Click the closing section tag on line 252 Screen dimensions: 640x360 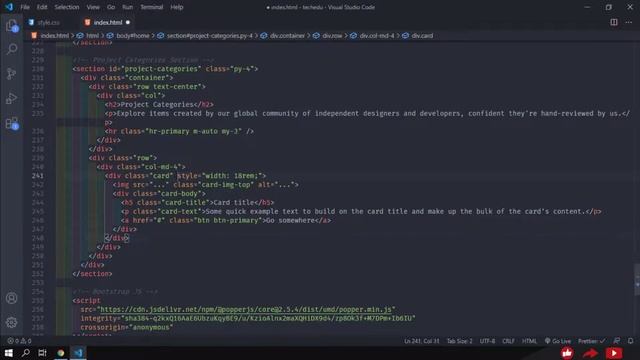92,274
